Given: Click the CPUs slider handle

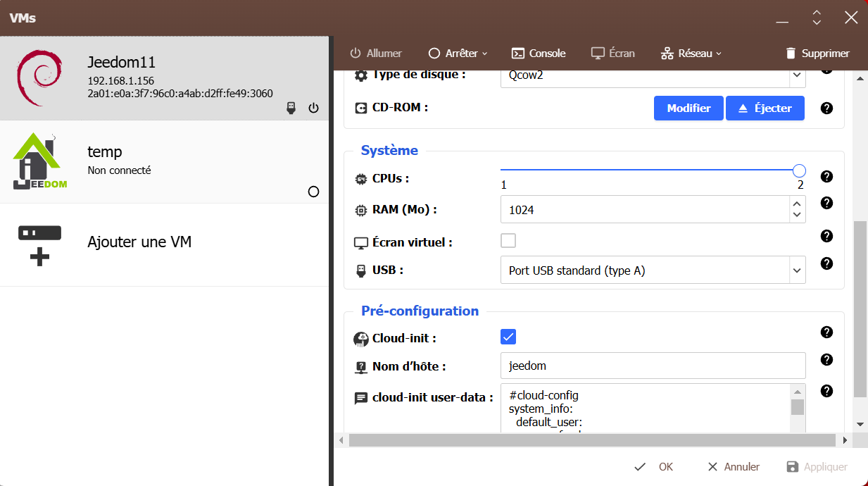Looking at the screenshot, I should tap(799, 170).
